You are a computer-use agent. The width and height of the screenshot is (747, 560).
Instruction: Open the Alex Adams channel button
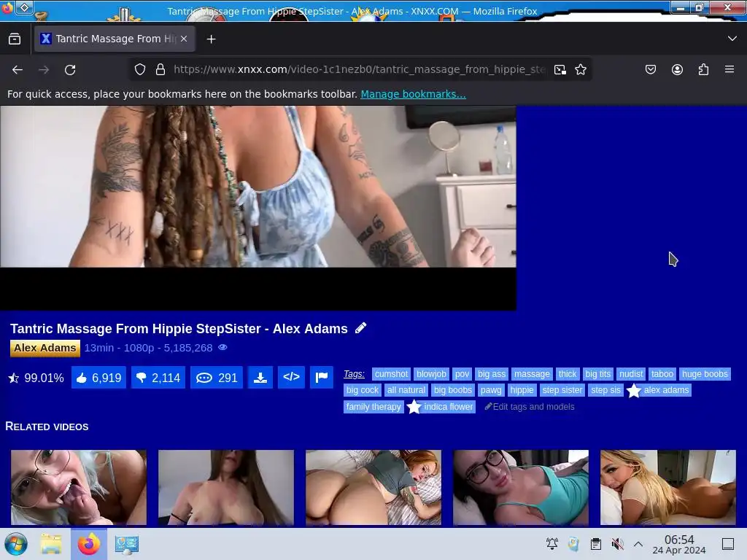[44, 348]
